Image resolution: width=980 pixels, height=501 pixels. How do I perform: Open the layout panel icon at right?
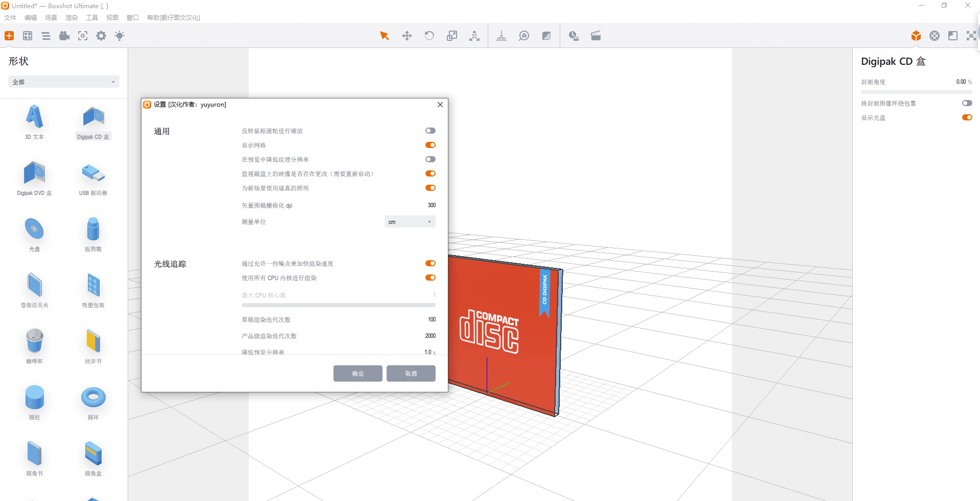point(953,36)
